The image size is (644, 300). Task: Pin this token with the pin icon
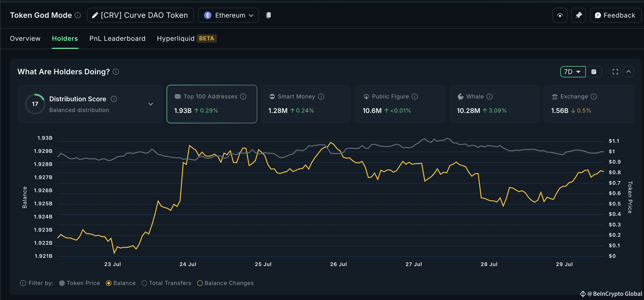(x=579, y=15)
